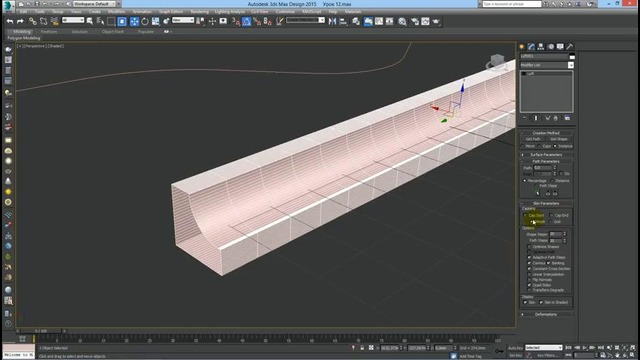Enable the Cap End checkbox
Image resolution: width=640 pixels, height=360 pixels.
point(551,215)
